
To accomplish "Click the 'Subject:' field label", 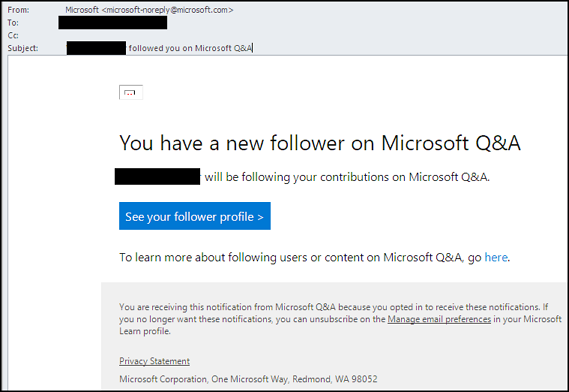I will tap(22, 48).
